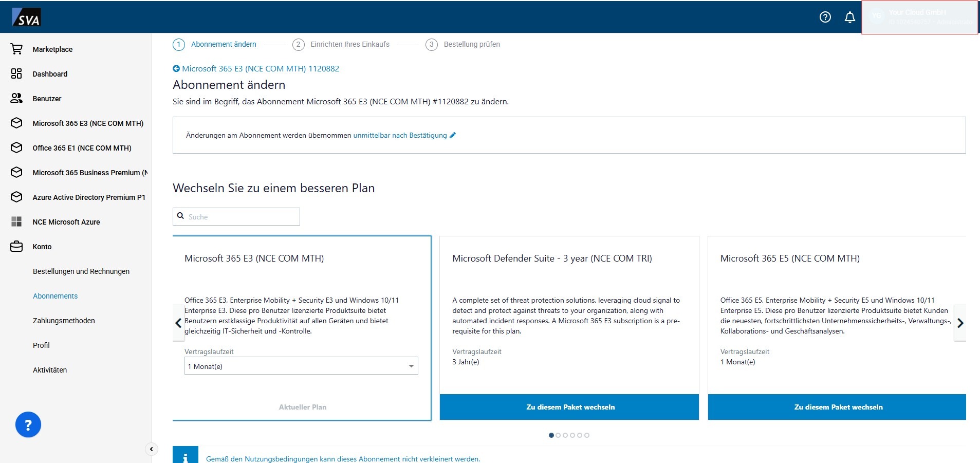
Task: Click the step 1 circle icon
Action: click(178, 44)
